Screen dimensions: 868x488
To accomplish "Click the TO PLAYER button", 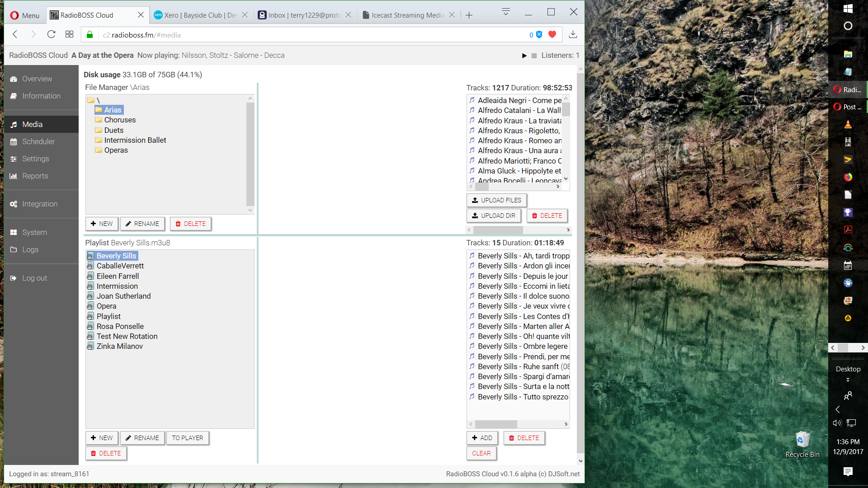I will point(187,438).
